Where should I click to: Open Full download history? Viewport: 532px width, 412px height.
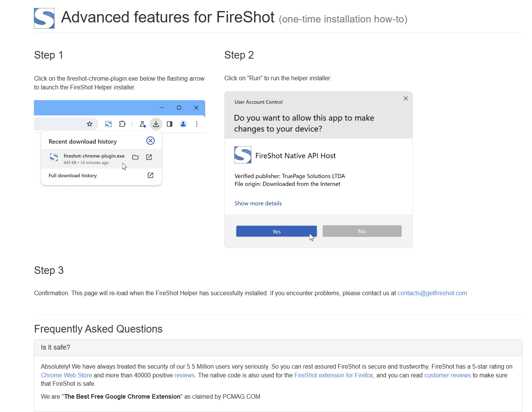(73, 176)
